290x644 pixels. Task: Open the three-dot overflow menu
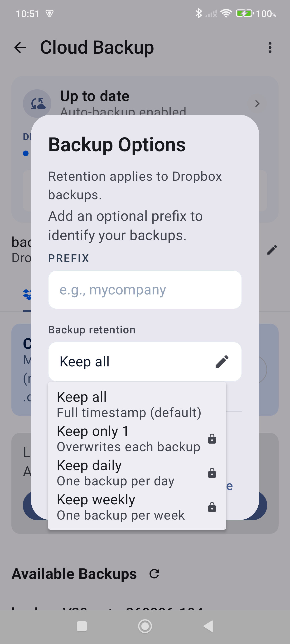pyautogui.click(x=270, y=47)
